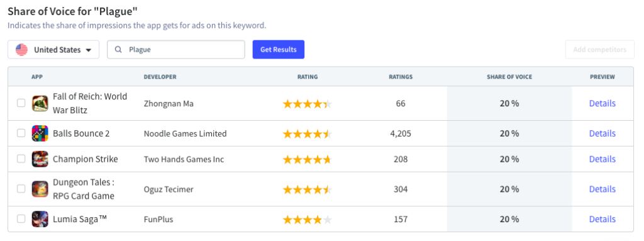This screenshot has width=644, height=241.
Task: Open Lumia Saga app icon
Action: coord(40,219)
